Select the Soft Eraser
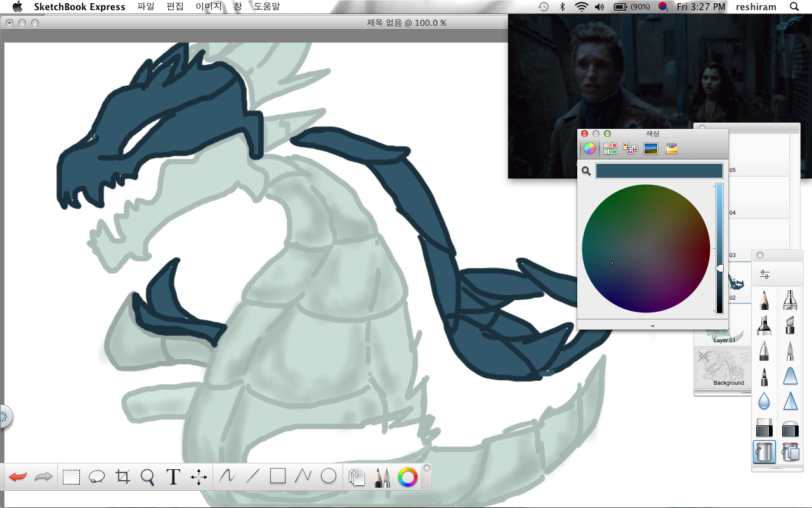Image resolution: width=812 pixels, height=508 pixels. (790, 428)
